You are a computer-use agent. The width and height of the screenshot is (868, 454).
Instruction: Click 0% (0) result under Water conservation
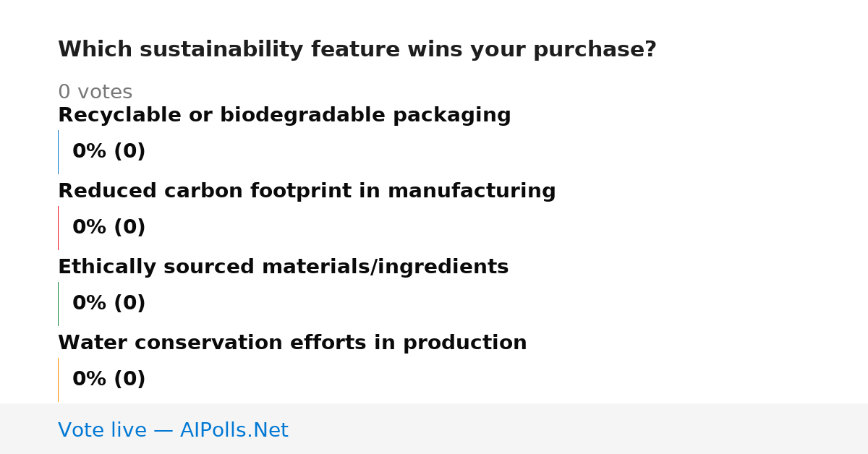109,380
